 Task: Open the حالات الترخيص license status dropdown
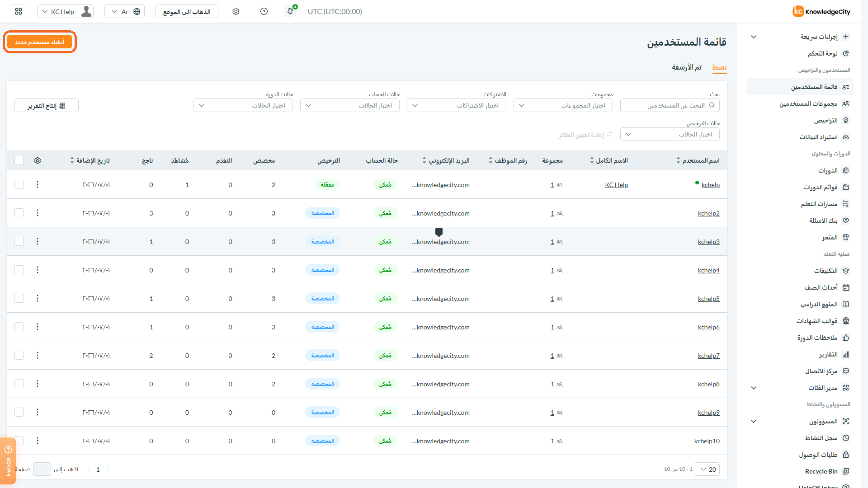pos(670,134)
